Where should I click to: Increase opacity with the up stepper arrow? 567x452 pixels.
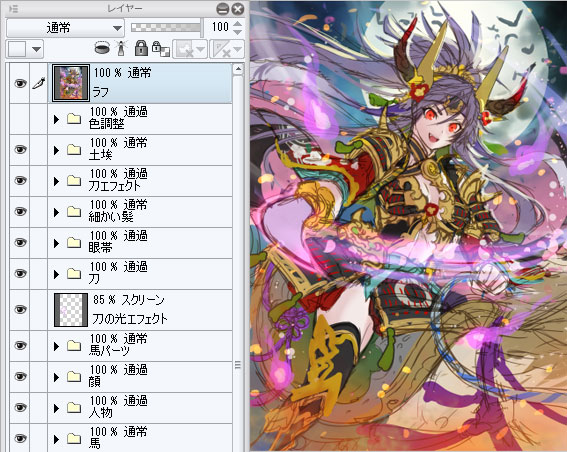click(x=238, y=24)
